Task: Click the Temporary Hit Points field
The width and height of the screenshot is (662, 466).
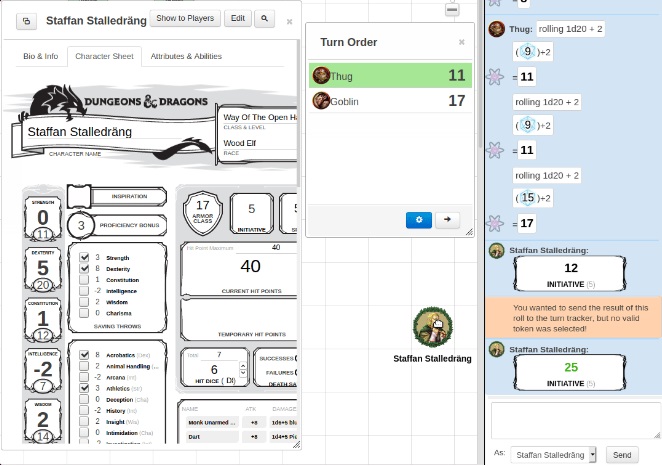Action: coord(241,316)
